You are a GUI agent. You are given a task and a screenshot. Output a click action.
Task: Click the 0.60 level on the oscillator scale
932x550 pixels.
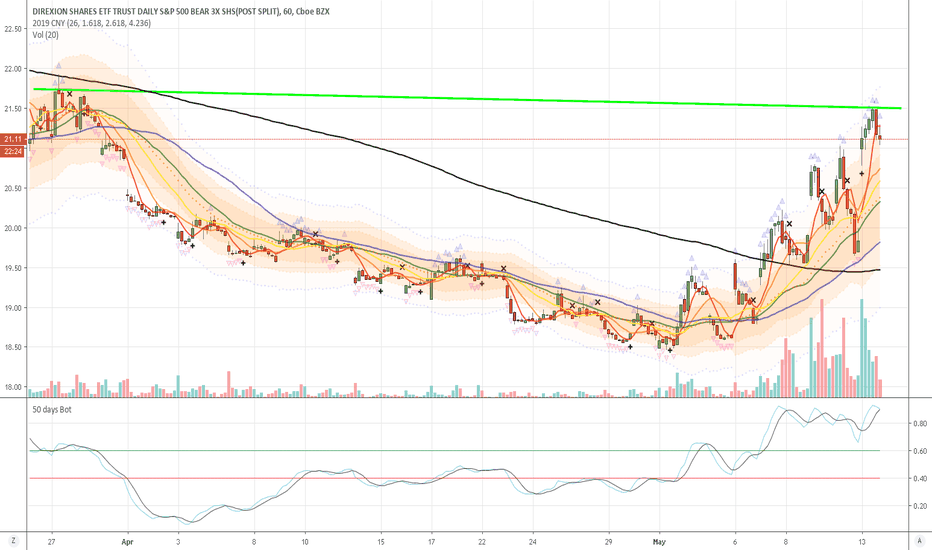(x=920, y=451)
